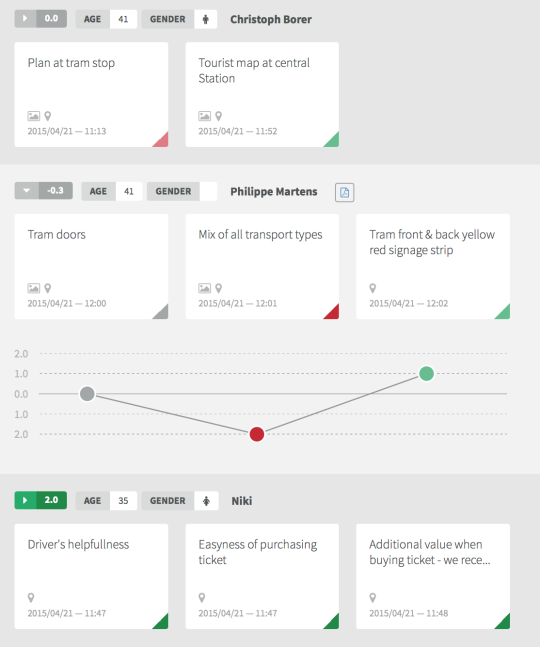Select the green chart point at 1.0
The height and width of the screenshot is (647, 540).
[426, 373]
